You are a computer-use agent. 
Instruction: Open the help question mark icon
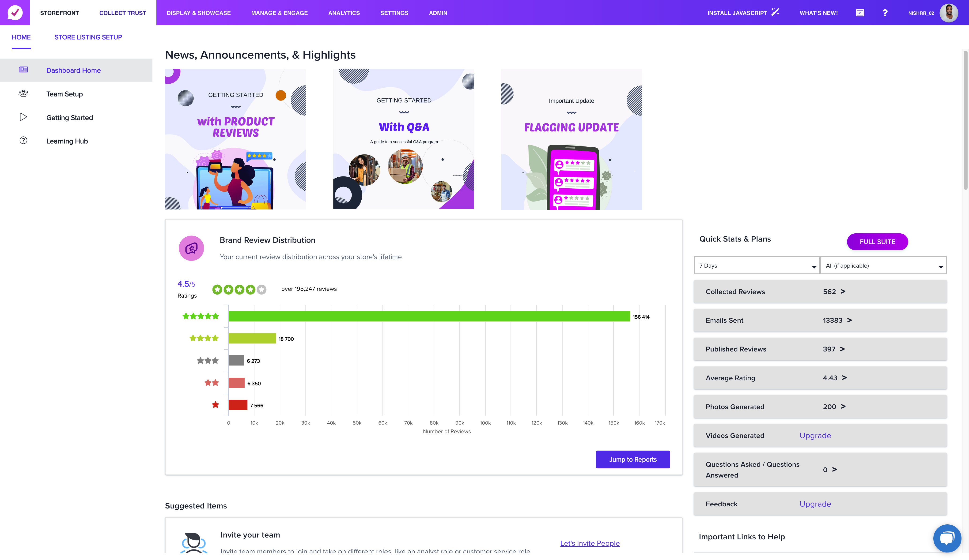[885, 13]
